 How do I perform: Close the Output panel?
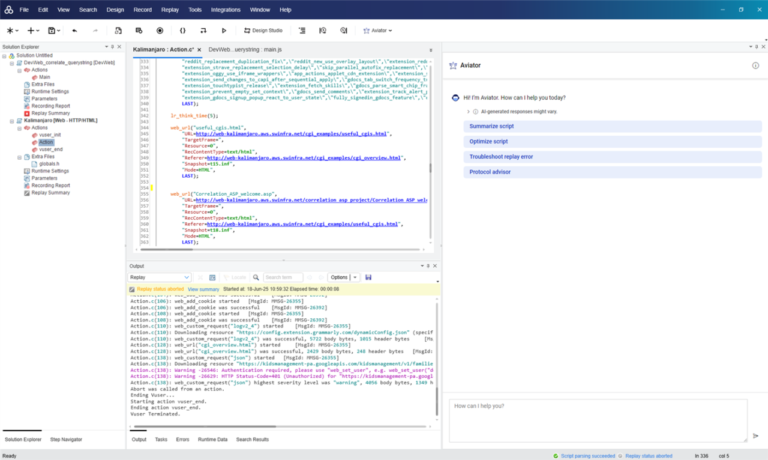[435, 266]
